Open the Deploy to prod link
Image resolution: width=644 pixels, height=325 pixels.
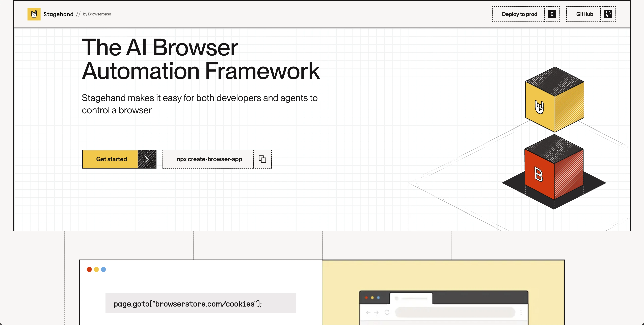pyautogui.click(x=519, y=14)
